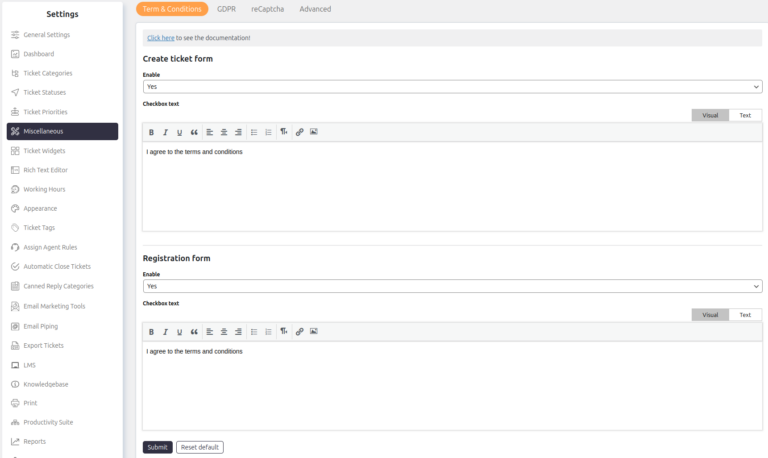Image resolution: width=768 pixels, height=458 pixels.
Task: Insert blockquote in Create ticket form editor
Action: pos(194,132)
